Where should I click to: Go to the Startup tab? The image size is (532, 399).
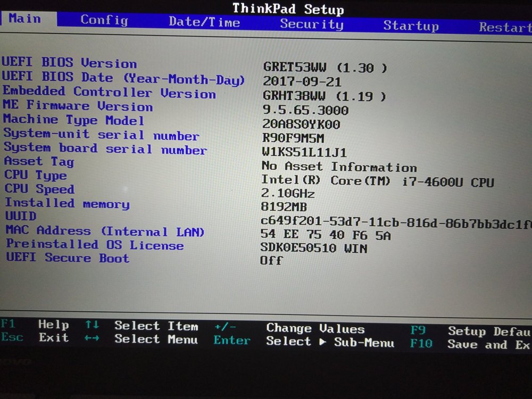click(411, 26)
